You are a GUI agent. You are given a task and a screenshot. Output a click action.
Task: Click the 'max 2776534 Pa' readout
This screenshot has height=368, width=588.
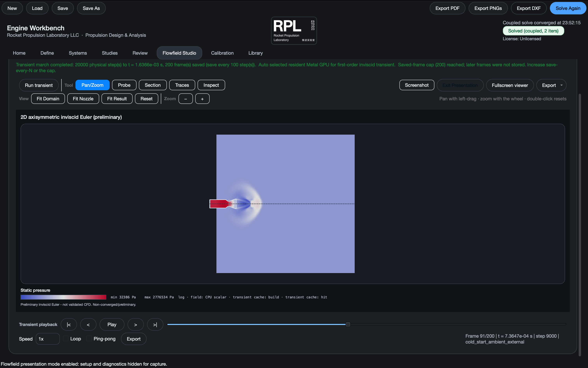(x=159, y=297)
